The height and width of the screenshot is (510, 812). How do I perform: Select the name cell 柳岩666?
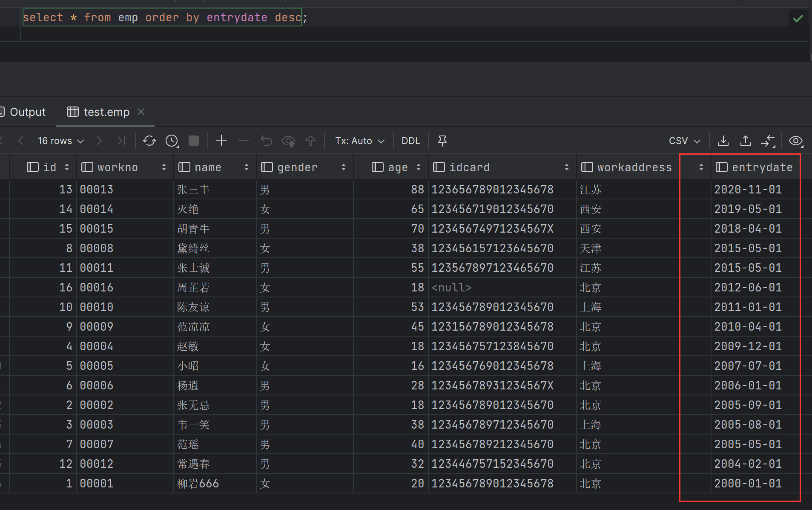click(x=215, y=483)
